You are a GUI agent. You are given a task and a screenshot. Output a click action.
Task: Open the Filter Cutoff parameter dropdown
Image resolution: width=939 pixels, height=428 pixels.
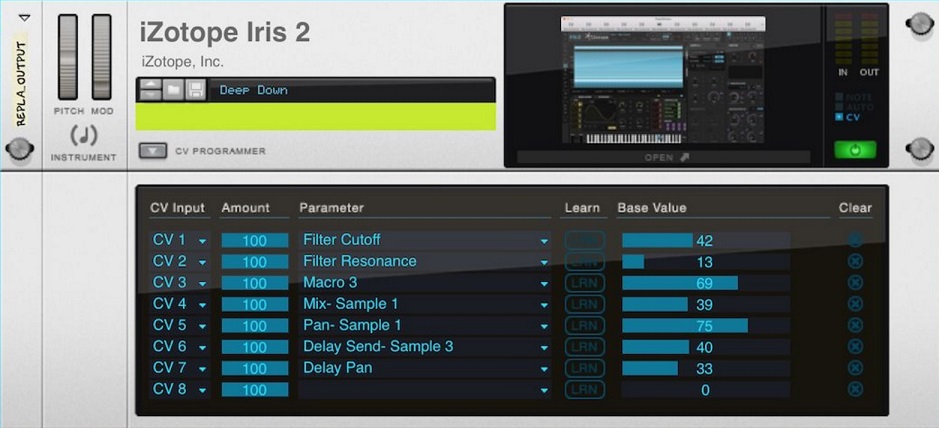[x=425, y=240]
